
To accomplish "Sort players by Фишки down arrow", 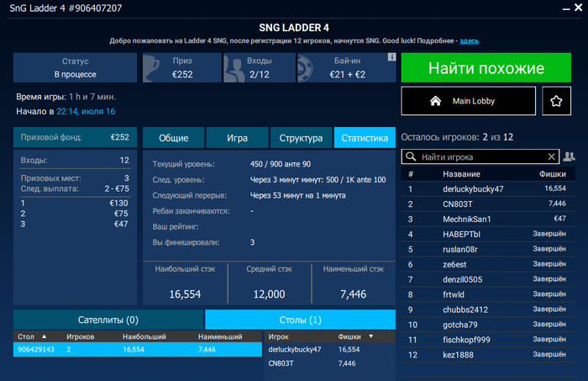I will (371, 336).
